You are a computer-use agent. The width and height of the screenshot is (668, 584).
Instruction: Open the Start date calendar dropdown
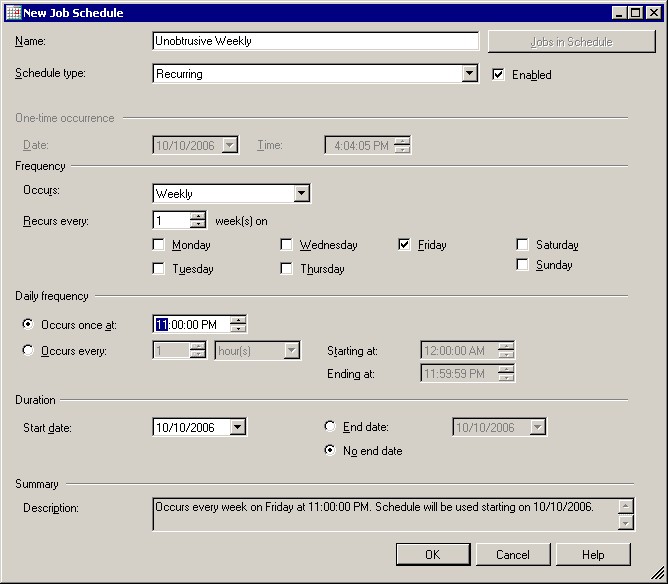point(237,428)
